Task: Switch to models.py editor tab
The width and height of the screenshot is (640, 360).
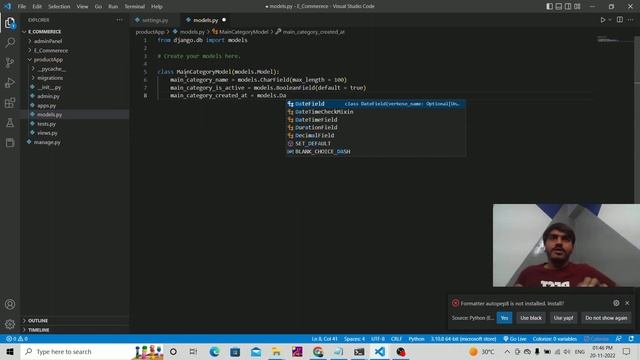Action: tap(205, 20)
